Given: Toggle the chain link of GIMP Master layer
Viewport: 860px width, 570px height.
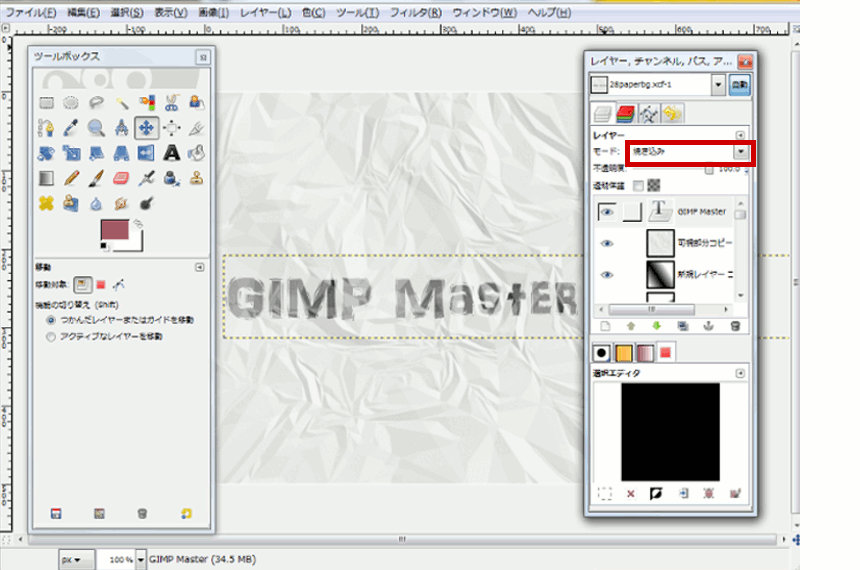Looking at the screenshot, I should point(632,212).
